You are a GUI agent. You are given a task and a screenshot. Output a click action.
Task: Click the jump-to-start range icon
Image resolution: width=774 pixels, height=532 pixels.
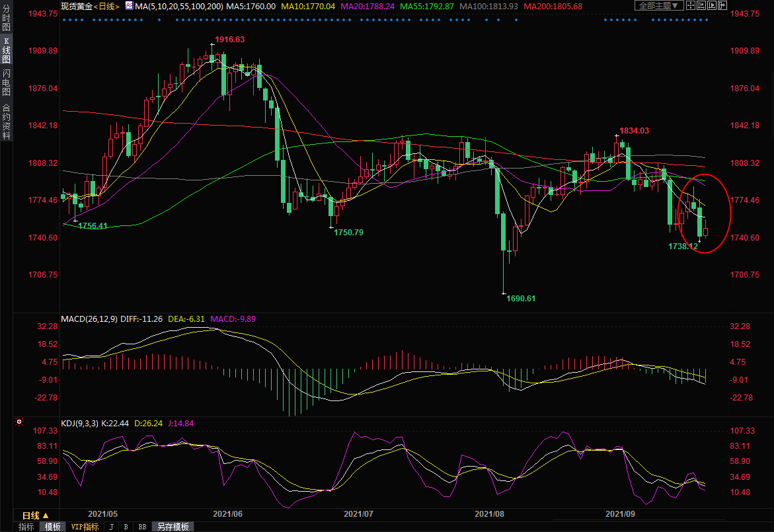coord(701,6)
